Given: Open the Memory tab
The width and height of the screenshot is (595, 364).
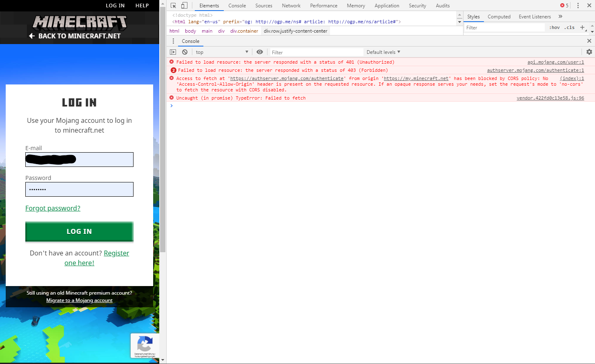Looking at the screenshot, I should [356, 6].
